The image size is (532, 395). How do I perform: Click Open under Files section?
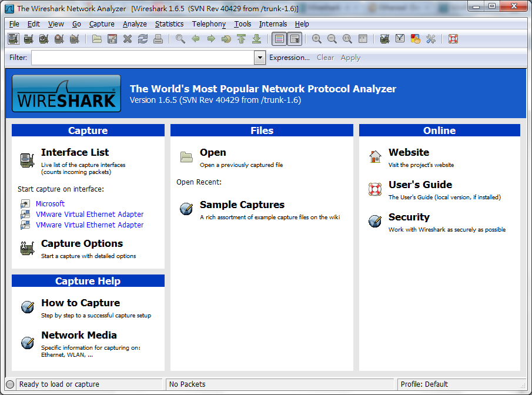click(x=213, y=152)
